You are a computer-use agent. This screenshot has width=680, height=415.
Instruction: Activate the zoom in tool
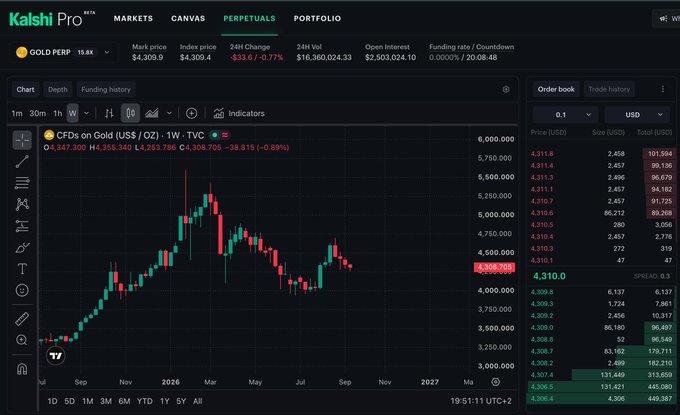point(22,340)
